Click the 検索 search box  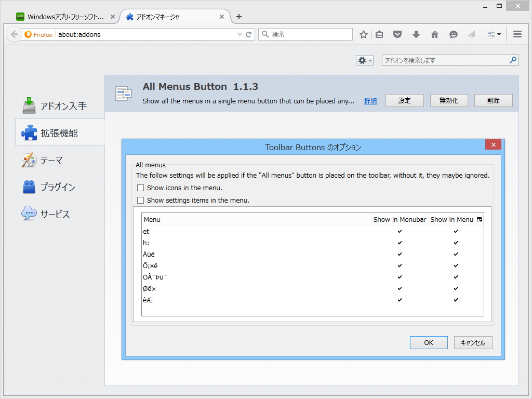click(x=305, y=34)
